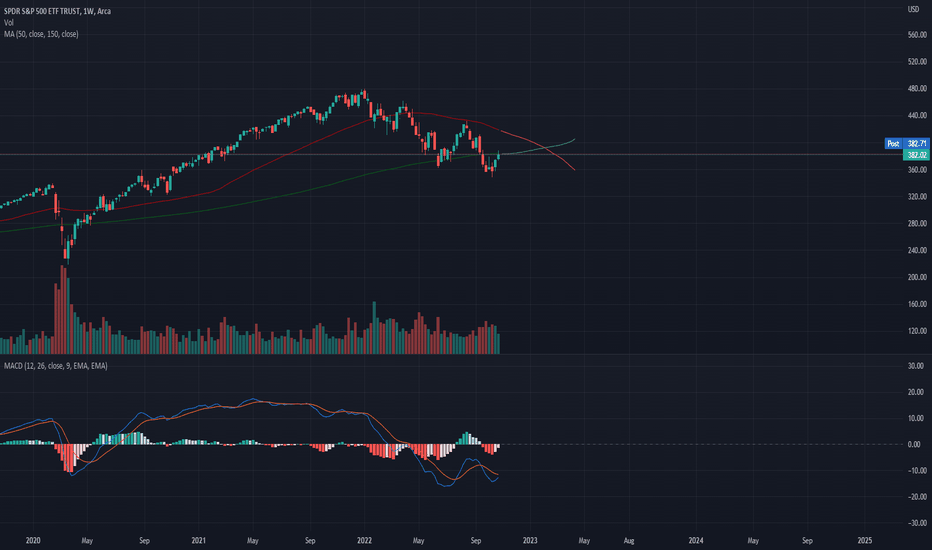Click the Aug label on the time axis
The image size is (932, 550).
coord(629,540)
